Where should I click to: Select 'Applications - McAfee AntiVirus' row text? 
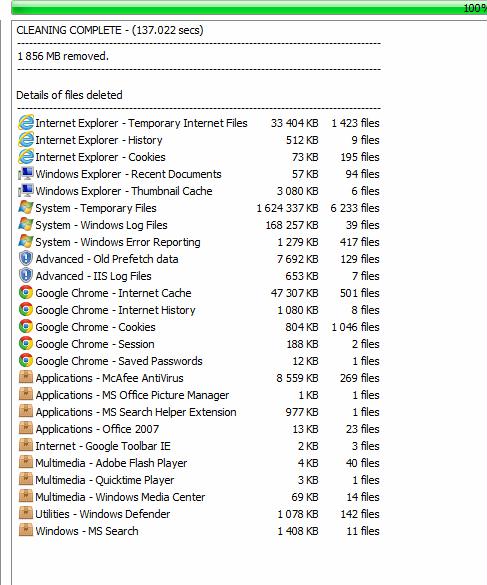[x=110, y=378]
